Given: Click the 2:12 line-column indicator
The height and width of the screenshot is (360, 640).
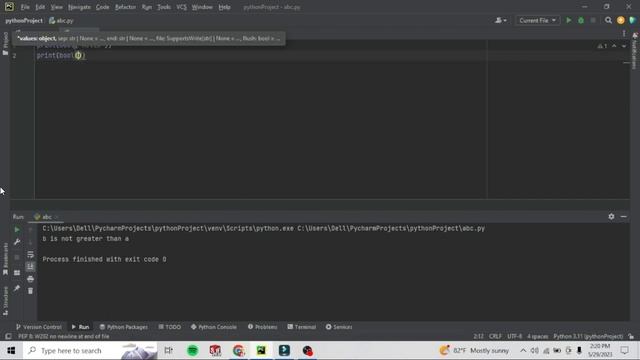Looking at the screenshot, I should 478,336.
